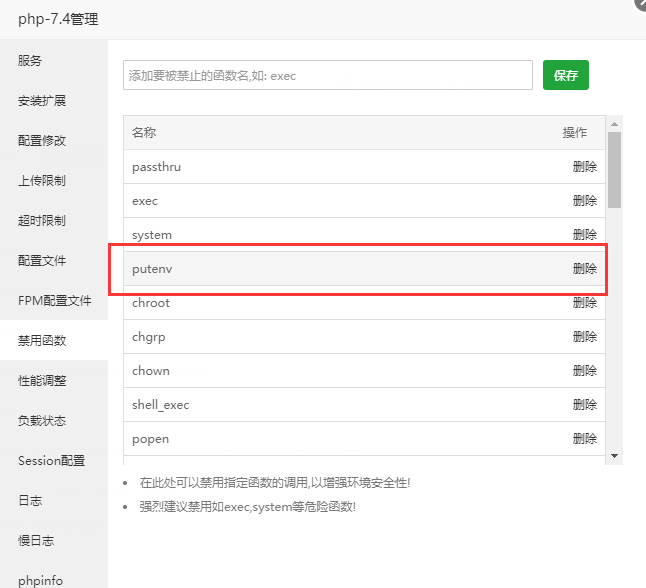Remove chown from the disabled list
Screen dimensions: 646x588
[x=585, y=370]
